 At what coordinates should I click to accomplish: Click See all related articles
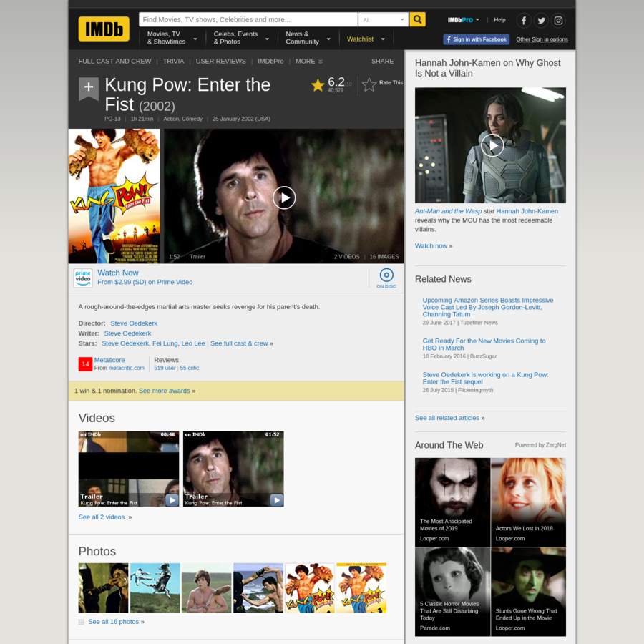[447, 418]
